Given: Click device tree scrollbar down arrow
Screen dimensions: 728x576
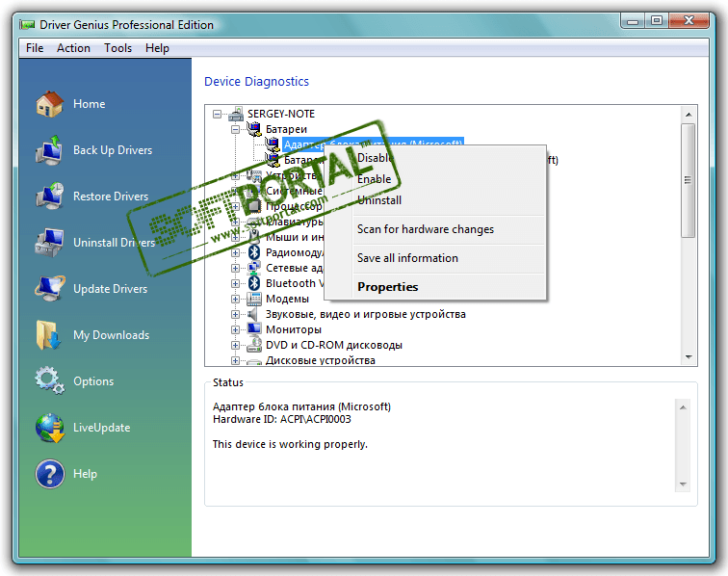Looking at the screenshot, I should pos(689,356).
